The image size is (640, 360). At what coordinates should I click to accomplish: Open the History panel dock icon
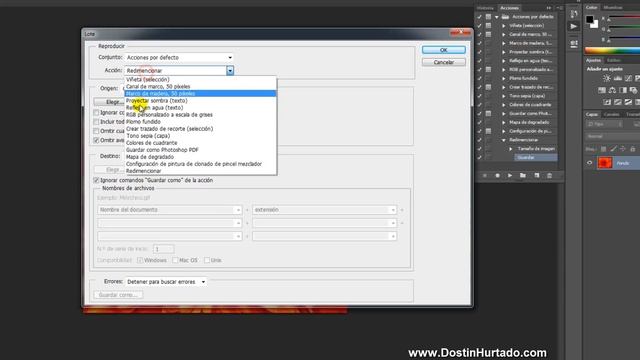(574, 13)
